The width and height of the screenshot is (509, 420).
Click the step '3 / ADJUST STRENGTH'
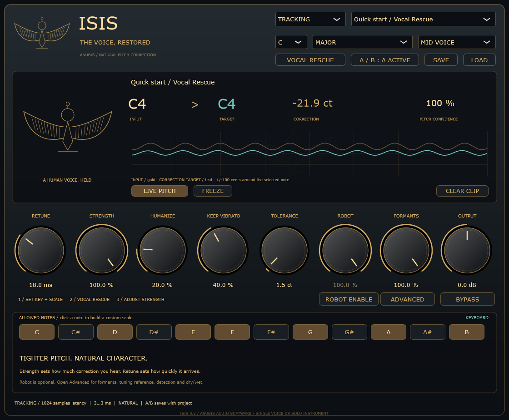tap(140, 299)
